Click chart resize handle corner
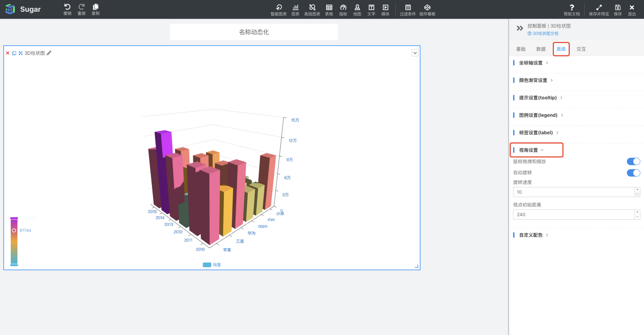The width and height of the screenshot is (644, 335). tap(416, 266)
